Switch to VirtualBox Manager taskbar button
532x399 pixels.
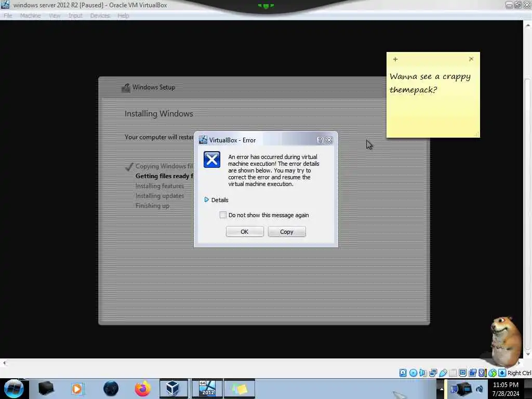(x=174, y=389)
